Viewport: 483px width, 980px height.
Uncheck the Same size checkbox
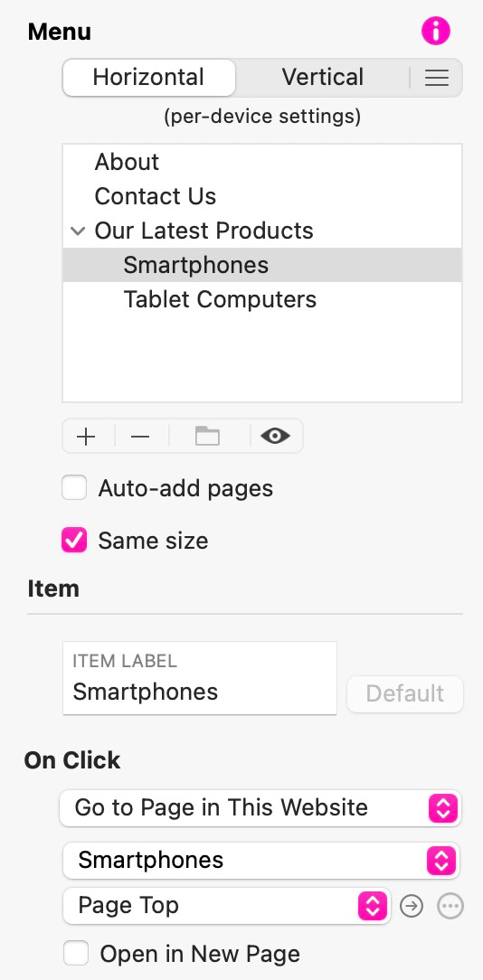(74, 541)
